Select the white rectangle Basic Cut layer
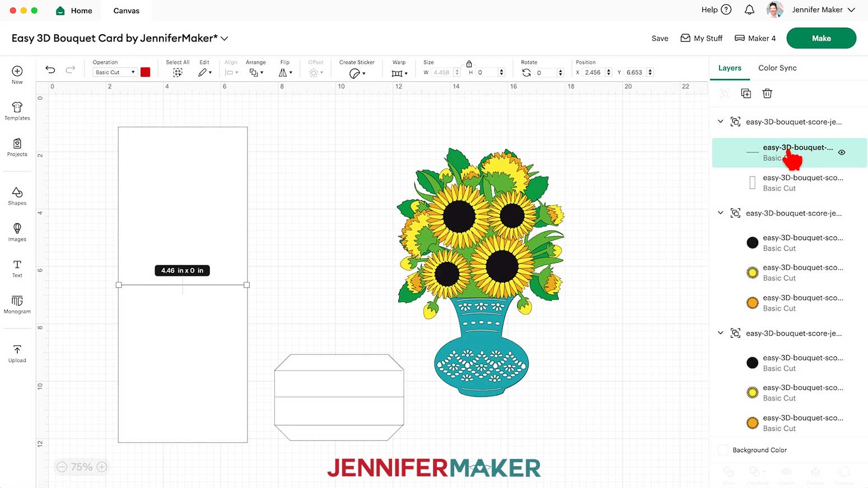Screen dimensions: 868x488 (x=789, y=183)
